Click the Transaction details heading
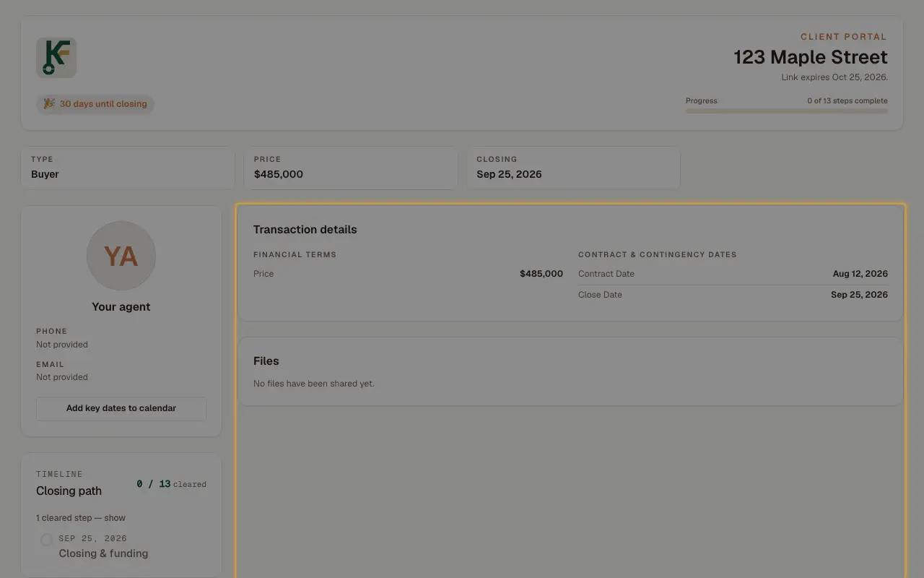The width and height of the screenshot is (924, 578). click(x=305, y=230)
